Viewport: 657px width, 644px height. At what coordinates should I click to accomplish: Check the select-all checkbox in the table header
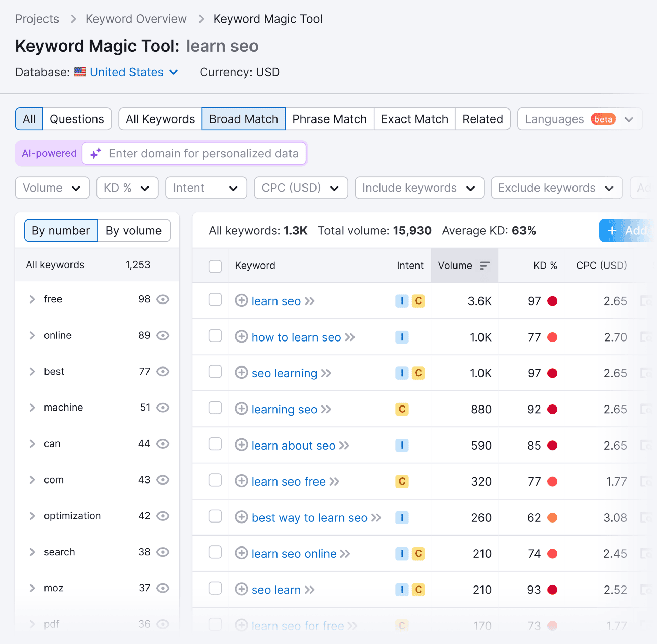click(215, 266)
